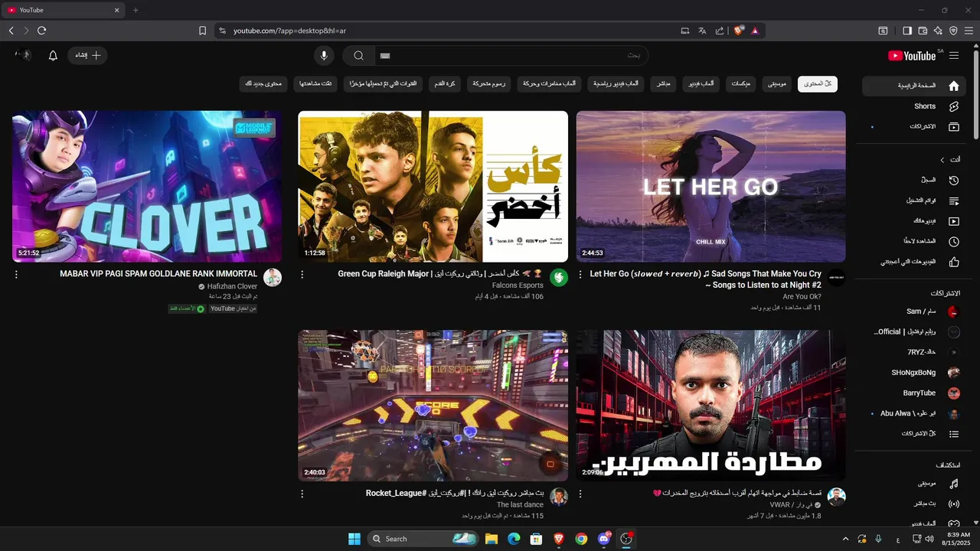Image resolution: width=980 pixels, height=551 pixels.
Task: Select the 'كلّ المحتوى' (All) chip
Action: (x=818, y=83)
